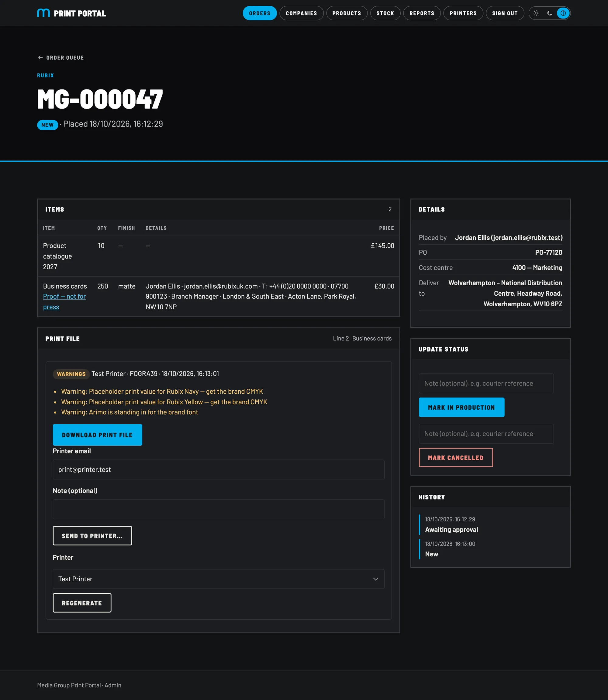Focus the Printer email field

219,469
